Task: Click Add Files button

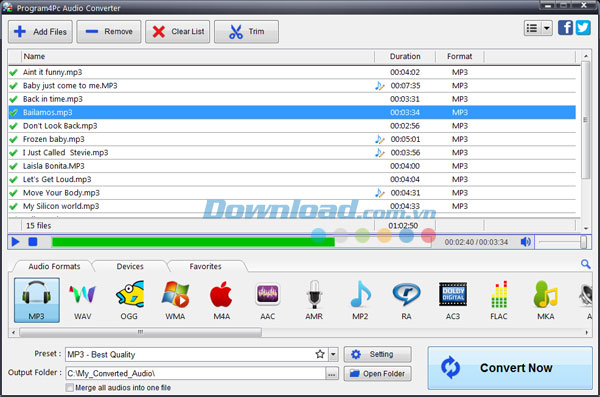Action: pos(40,31)
